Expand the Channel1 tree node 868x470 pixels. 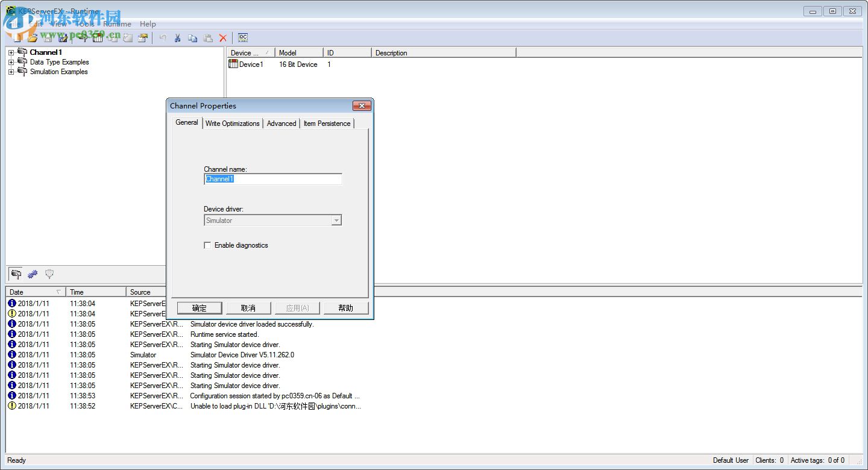pyautogui.click(x=11, y=53)
